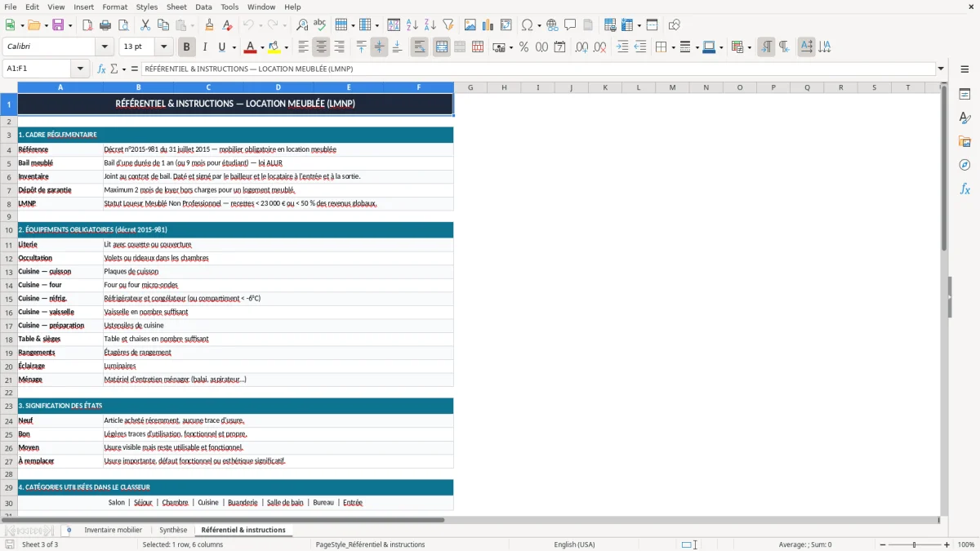980x551 pixels.
Task: Click the Insert Chart icon
Action: (488, 25)
